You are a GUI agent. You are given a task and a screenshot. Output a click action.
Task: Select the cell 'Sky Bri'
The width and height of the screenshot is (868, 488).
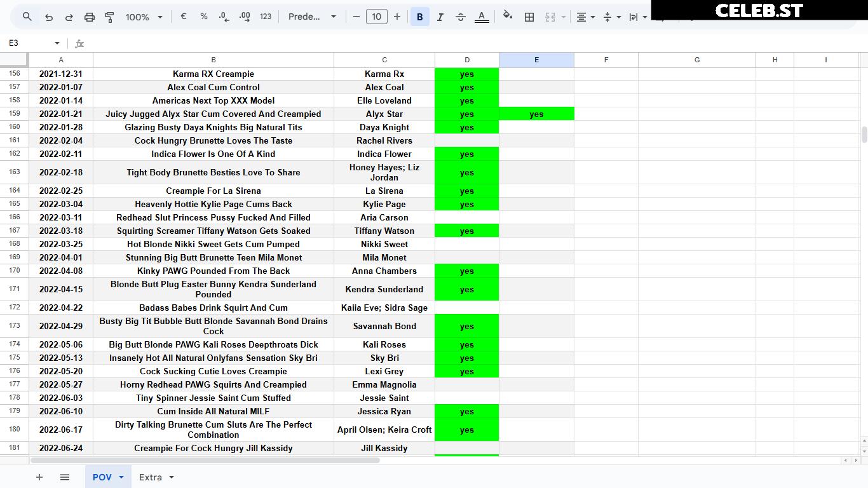(x=384, y=358)
